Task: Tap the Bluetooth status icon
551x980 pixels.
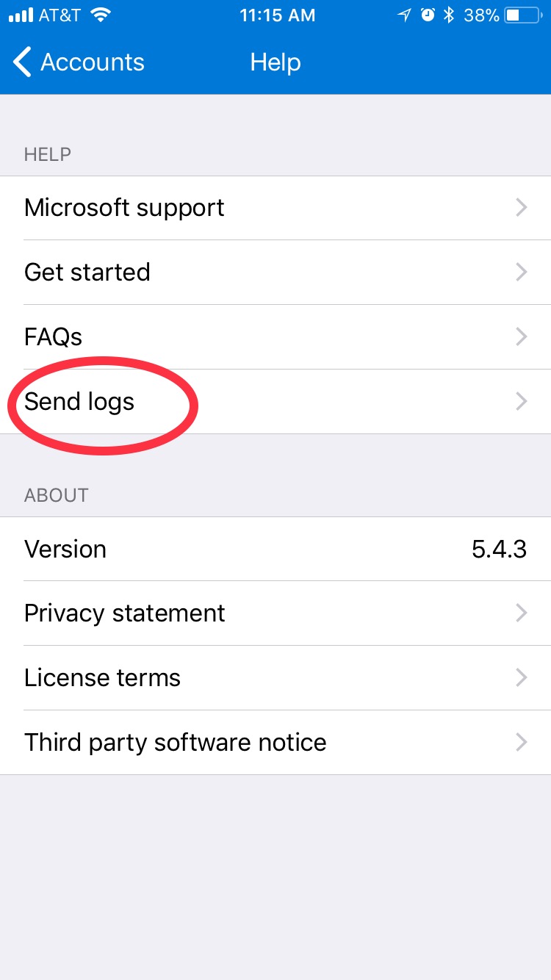Action: [x=450, y=15]
